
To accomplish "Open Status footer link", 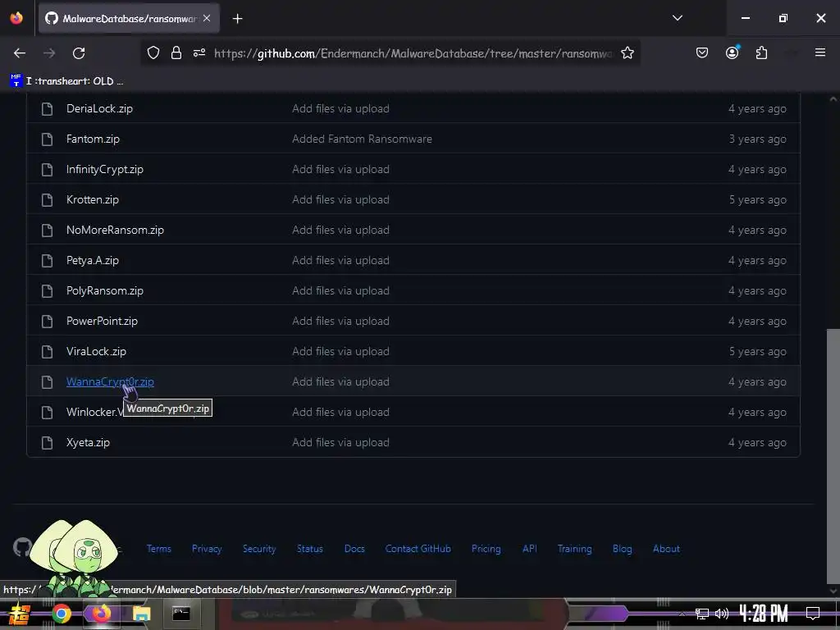I will (310, 549).
